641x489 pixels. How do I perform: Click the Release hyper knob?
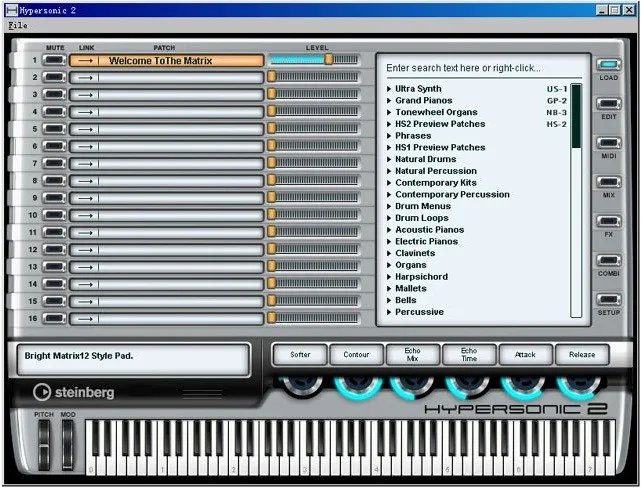579,386
